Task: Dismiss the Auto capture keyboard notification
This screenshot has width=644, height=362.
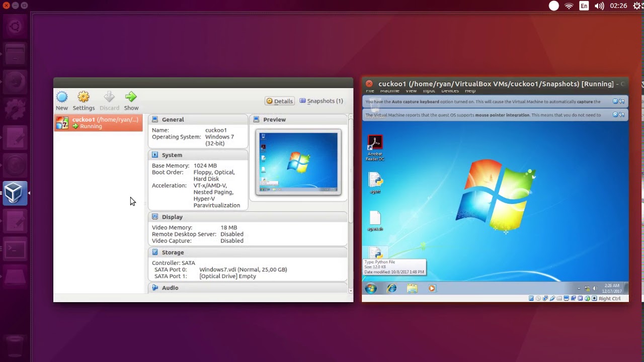Action: [x=615, y=102]
